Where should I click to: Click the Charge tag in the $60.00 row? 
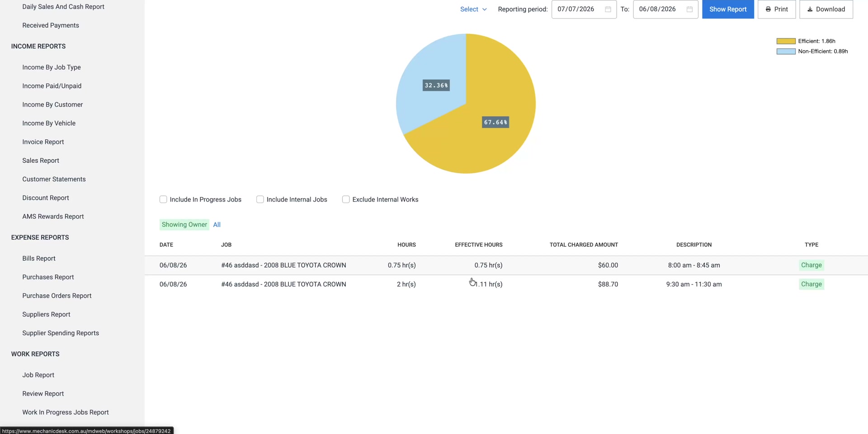pyautogui.click(x=811, y=265)
